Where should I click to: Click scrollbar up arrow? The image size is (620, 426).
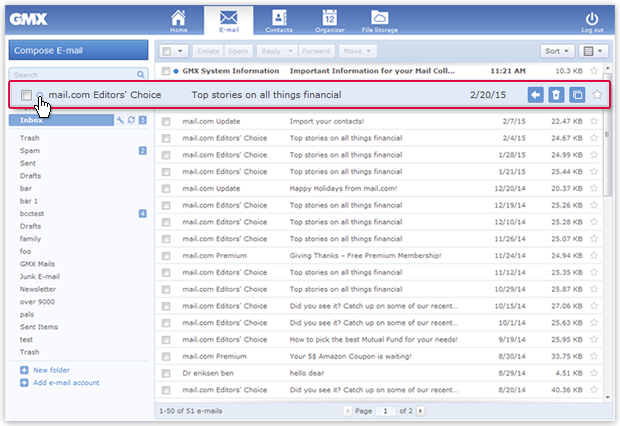click(x=607, y=68)
